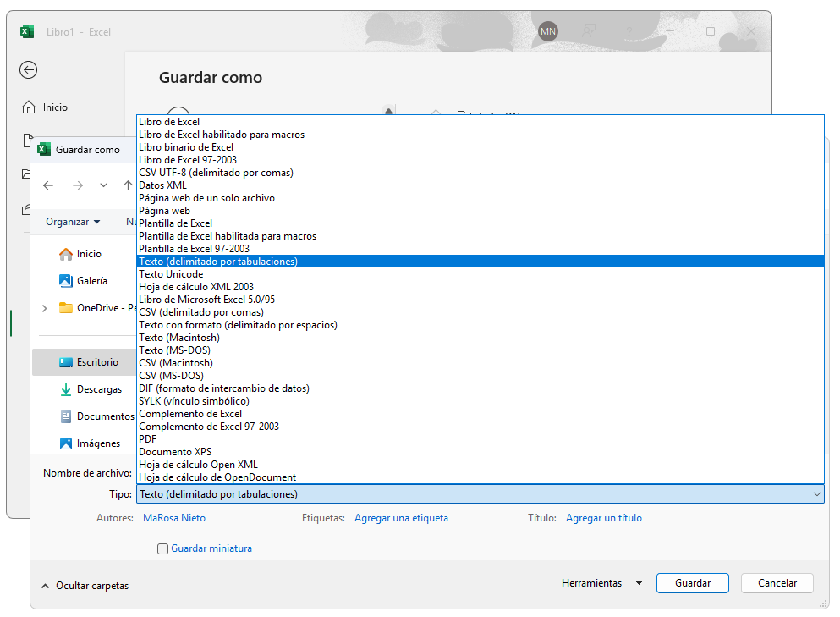Open recent locations chevron in navigation bar
Viewport: 840px width, 617px height.
pyautogui.click(x=103, y=185)
